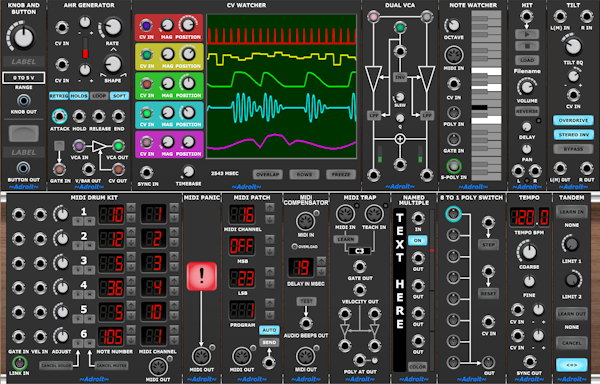This screenshot has width=600, height=384.
Task: Click the COARSE tempo knob
Action: click(x=529, y=252)
